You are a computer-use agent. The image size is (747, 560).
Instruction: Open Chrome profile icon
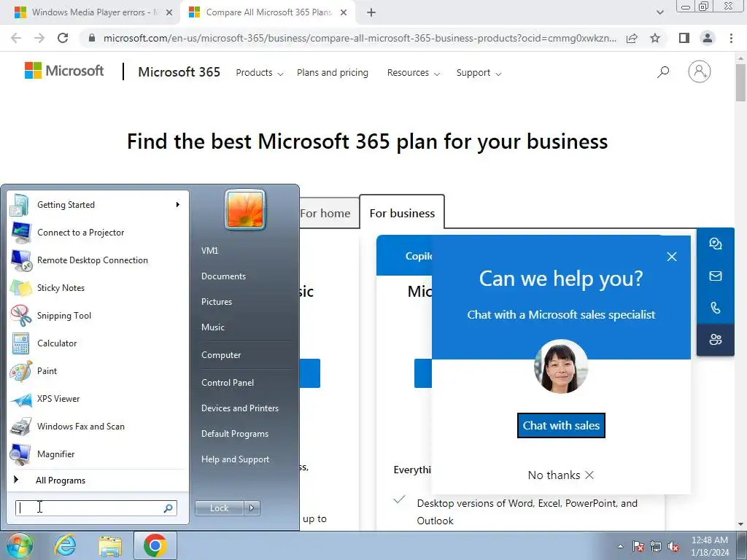coord(708,38)
